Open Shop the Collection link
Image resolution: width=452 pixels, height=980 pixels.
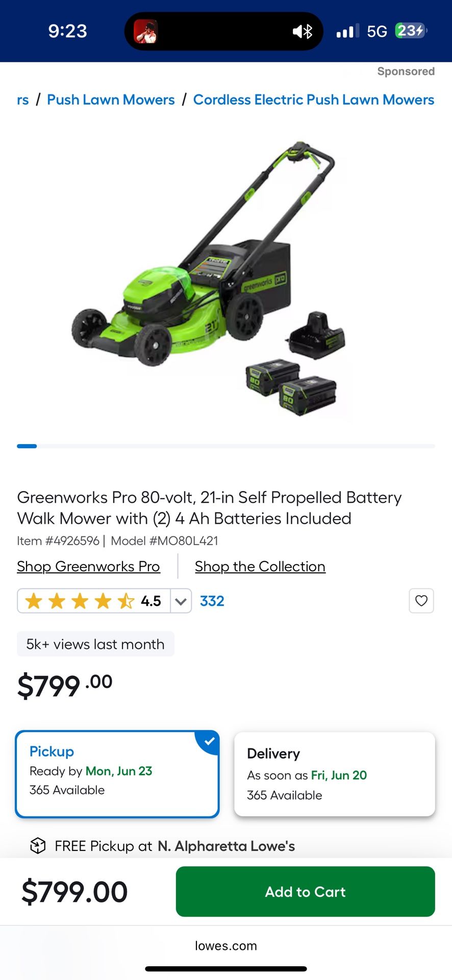point(260,567)
